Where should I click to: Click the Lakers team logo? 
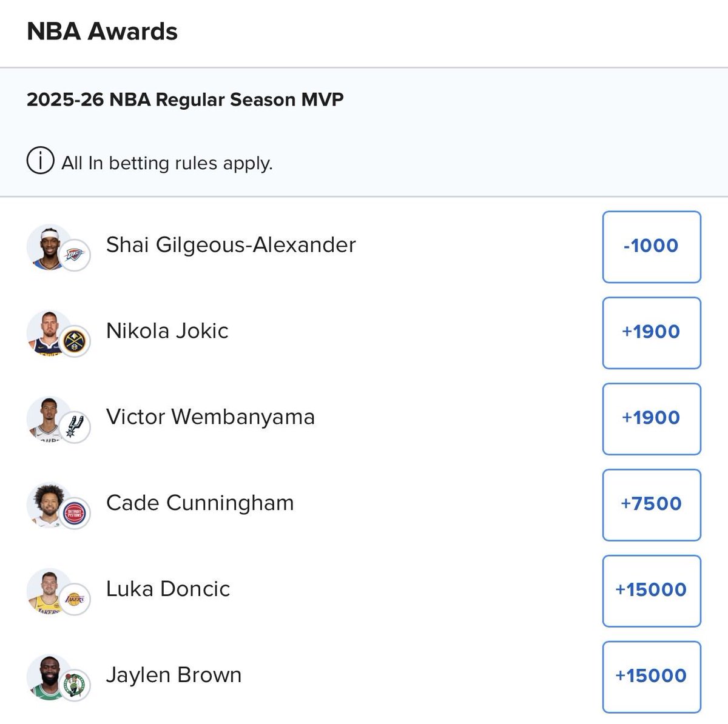pos(75,599)
